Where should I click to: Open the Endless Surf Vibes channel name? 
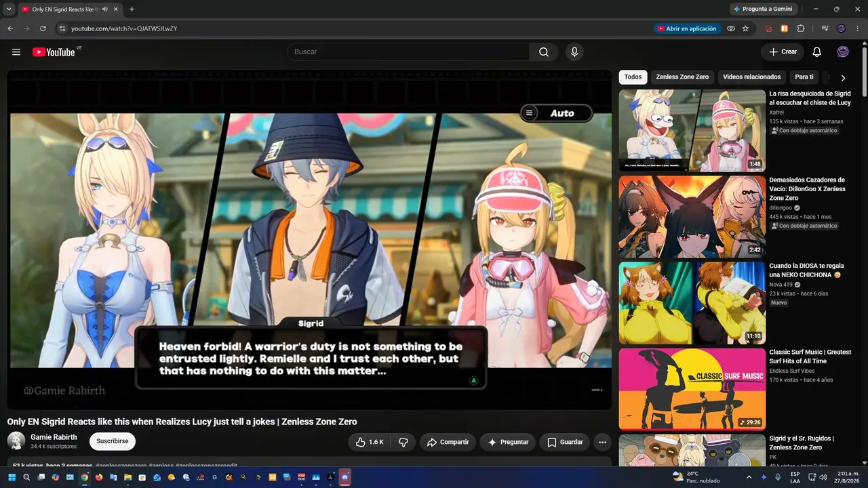tap(791, 371)
